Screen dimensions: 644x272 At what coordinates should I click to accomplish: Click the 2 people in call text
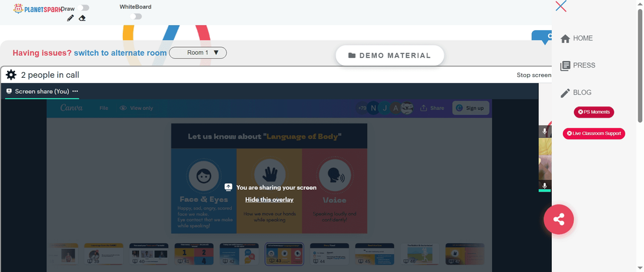tap(50, 75)
